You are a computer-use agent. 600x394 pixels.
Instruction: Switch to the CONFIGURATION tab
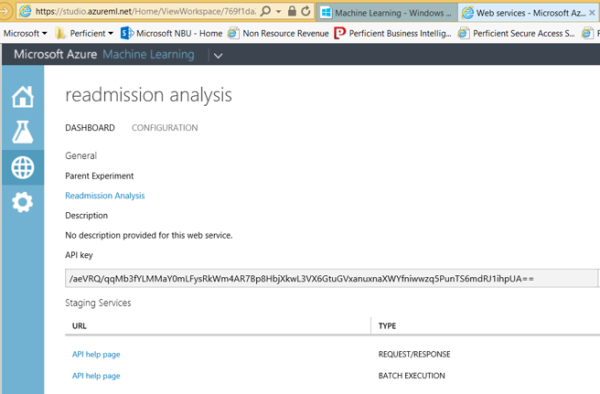pyautogui.click(x=165, y=128)
